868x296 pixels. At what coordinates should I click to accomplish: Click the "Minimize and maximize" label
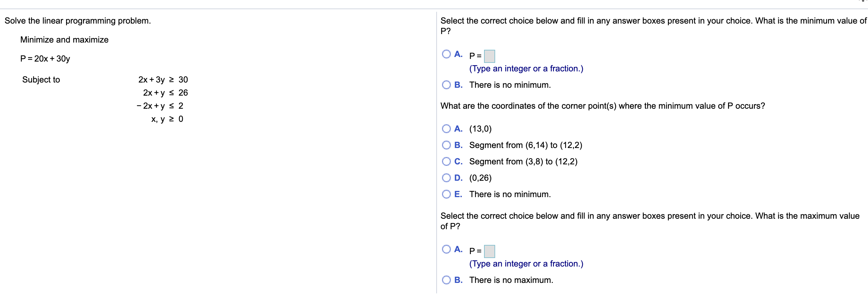64,40
